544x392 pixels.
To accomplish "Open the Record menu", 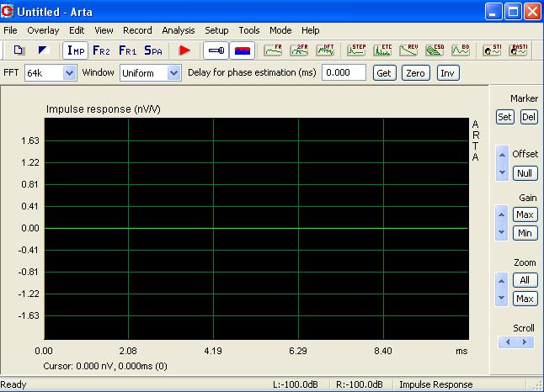I will (x=137, y=30).
